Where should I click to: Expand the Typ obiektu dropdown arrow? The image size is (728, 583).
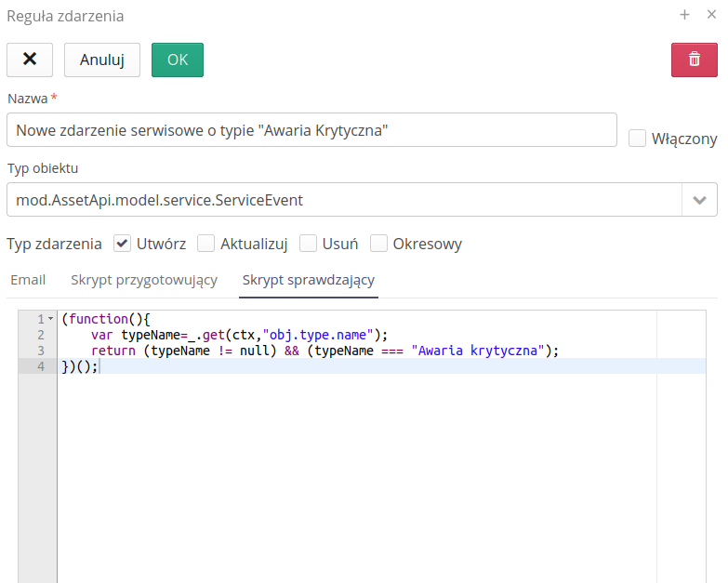(x=699, y=200)
